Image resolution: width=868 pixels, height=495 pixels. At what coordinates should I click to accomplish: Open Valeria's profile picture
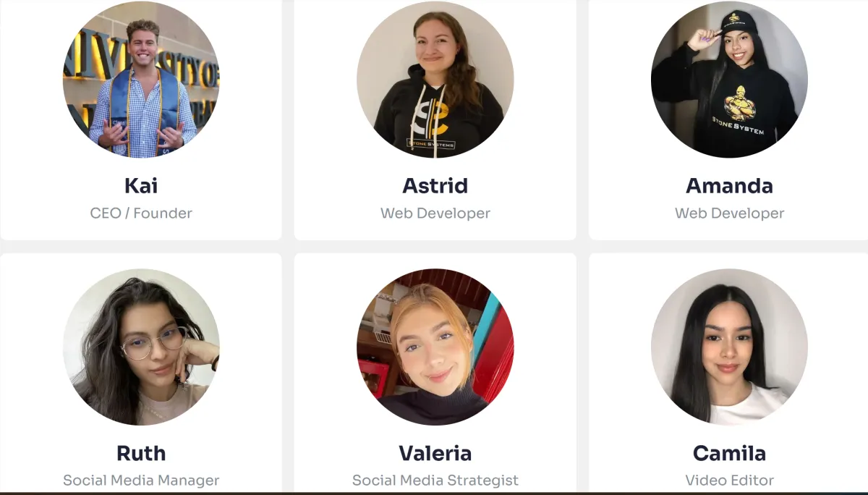pos(435,347)
